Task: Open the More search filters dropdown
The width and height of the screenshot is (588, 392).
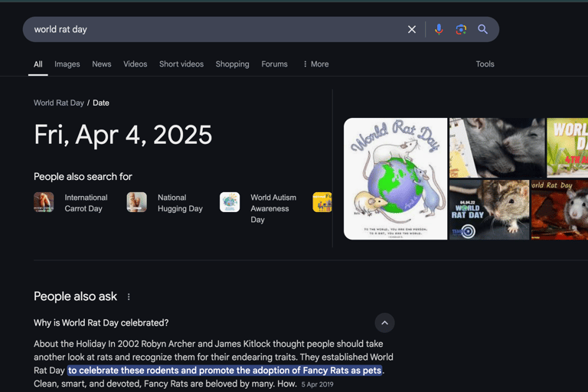Action: coord(315,64)
